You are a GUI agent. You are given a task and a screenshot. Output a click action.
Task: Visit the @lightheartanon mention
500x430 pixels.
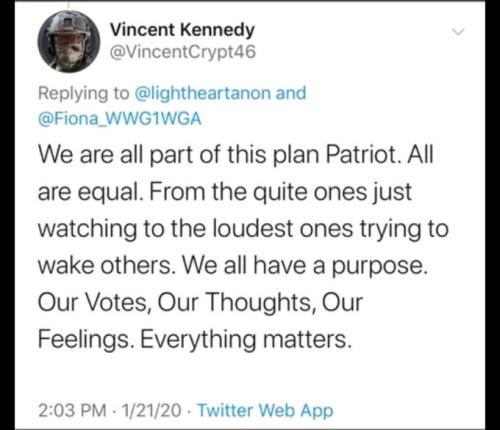[202, 93]
